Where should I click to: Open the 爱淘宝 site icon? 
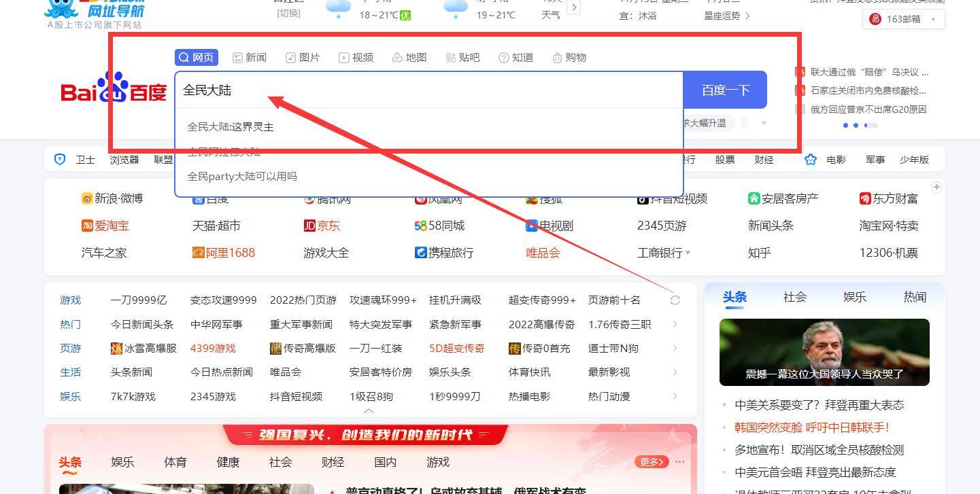coord(87,226)
